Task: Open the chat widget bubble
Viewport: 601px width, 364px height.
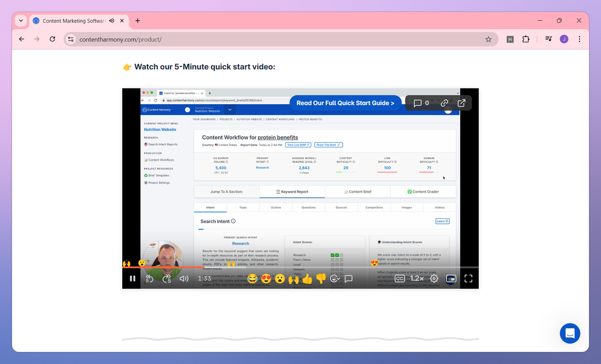Action: tap(570, 333)
